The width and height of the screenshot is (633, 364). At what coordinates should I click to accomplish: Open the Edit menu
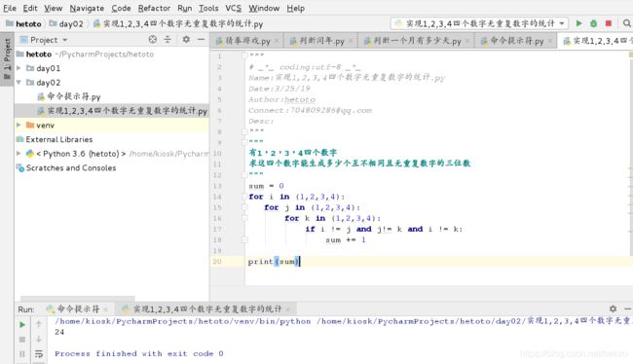[x=30, y=8]
